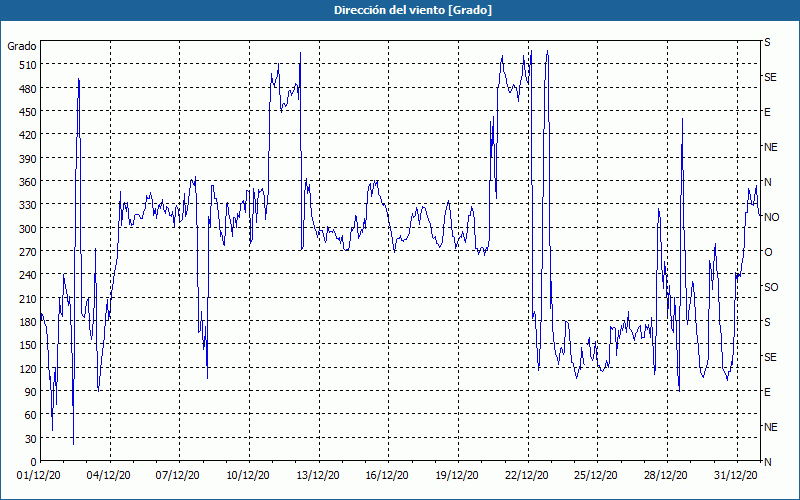Select the date label 25/12/20
Image resolution: width=800 pixels, height=500 pixels.
[596, 476]
